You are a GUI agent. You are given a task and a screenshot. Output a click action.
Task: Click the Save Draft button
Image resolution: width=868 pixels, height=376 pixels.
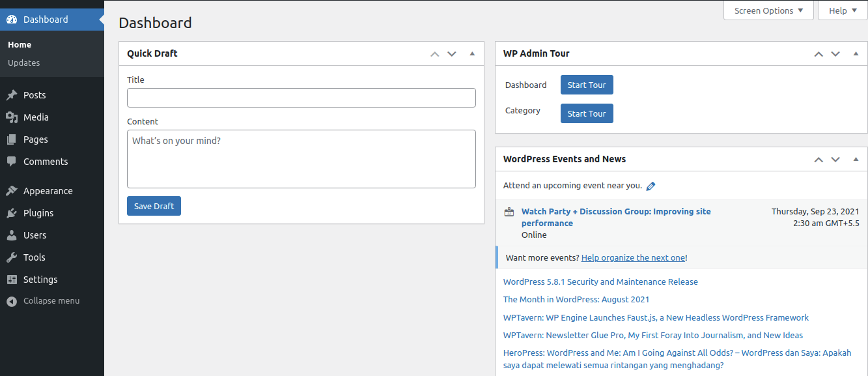pos(154,206)
